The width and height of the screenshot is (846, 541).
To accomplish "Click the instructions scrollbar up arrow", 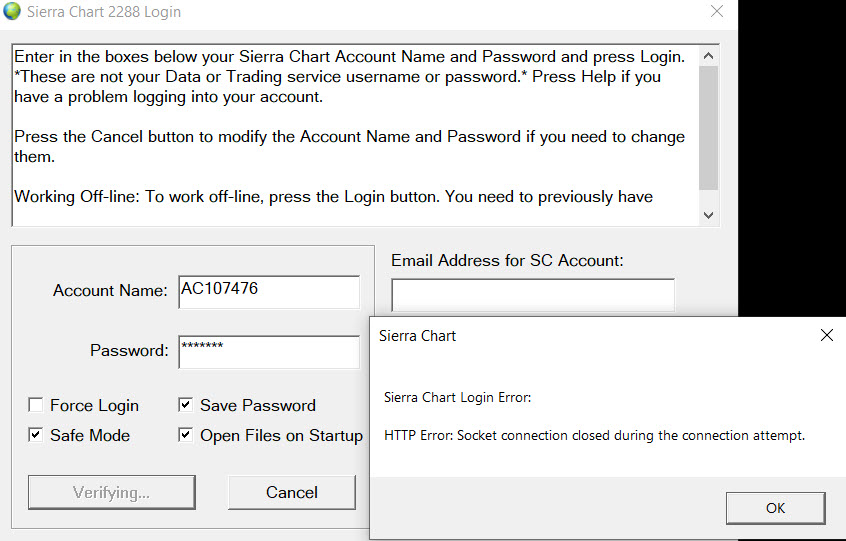I will (x=709, y=55).
